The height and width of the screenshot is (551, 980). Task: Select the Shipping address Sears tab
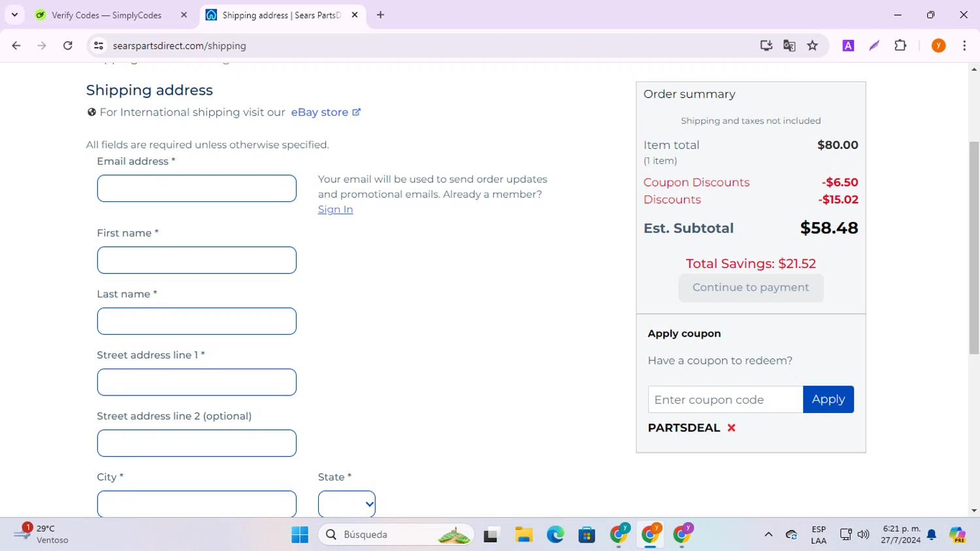tap(282, 15)
